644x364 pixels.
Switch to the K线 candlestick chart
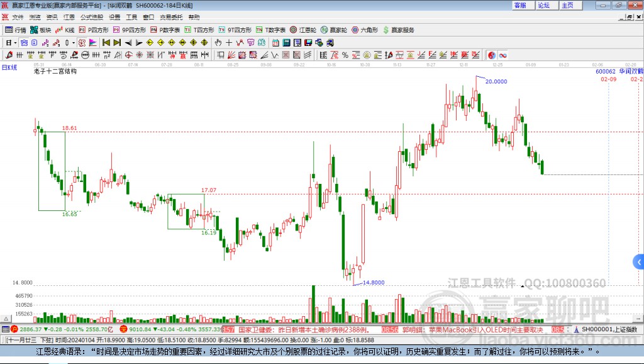pos(65,30)
